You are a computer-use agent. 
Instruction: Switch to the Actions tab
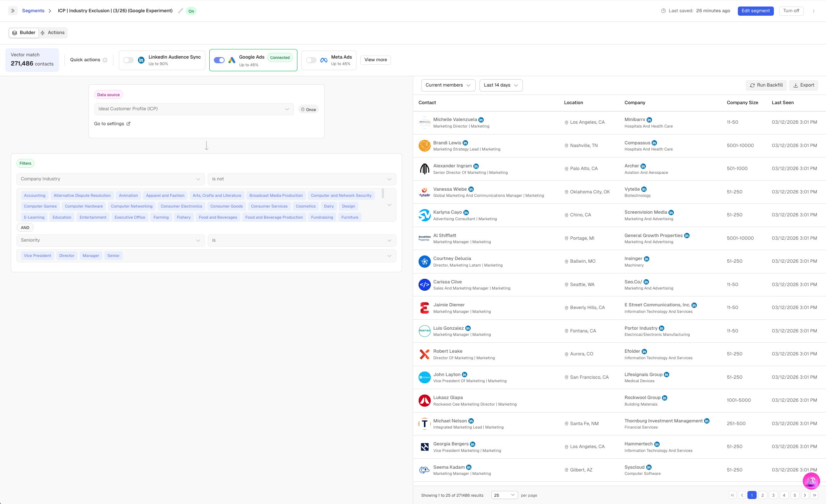point(53,33)
